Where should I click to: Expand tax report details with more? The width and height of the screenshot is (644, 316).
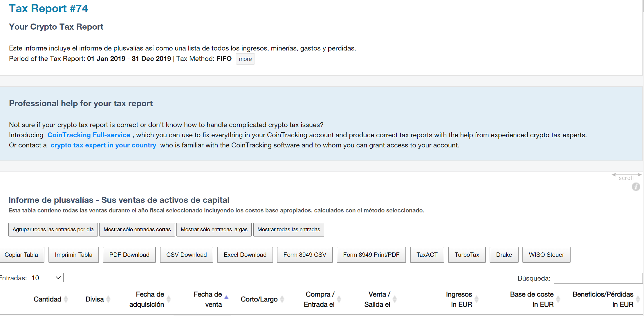tap(245, 59)
